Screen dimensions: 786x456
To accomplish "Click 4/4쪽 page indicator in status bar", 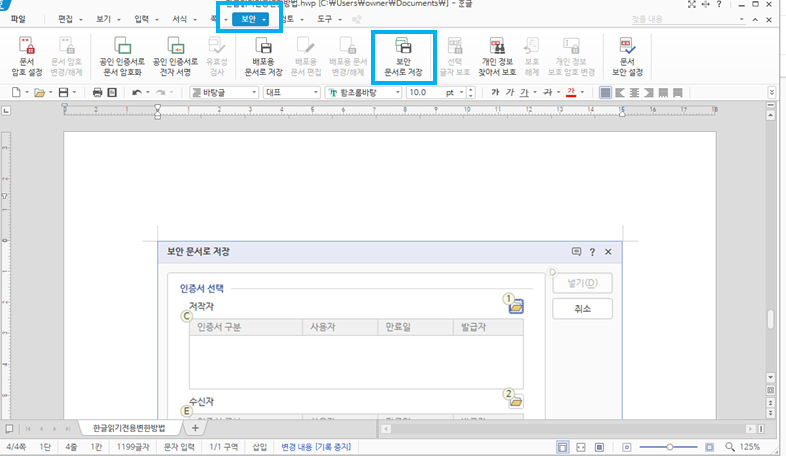I will [17, 446].
